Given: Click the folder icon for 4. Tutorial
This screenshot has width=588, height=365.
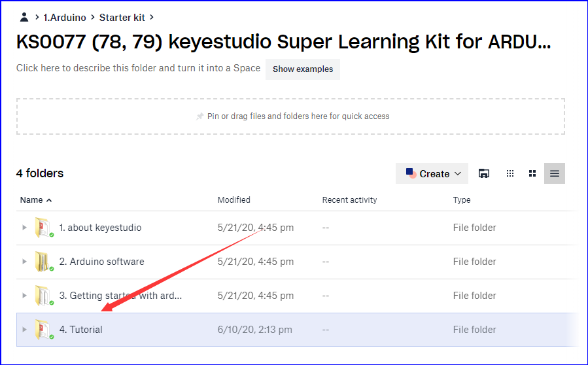Looking at the screenshot, I should tap(43, 330).
